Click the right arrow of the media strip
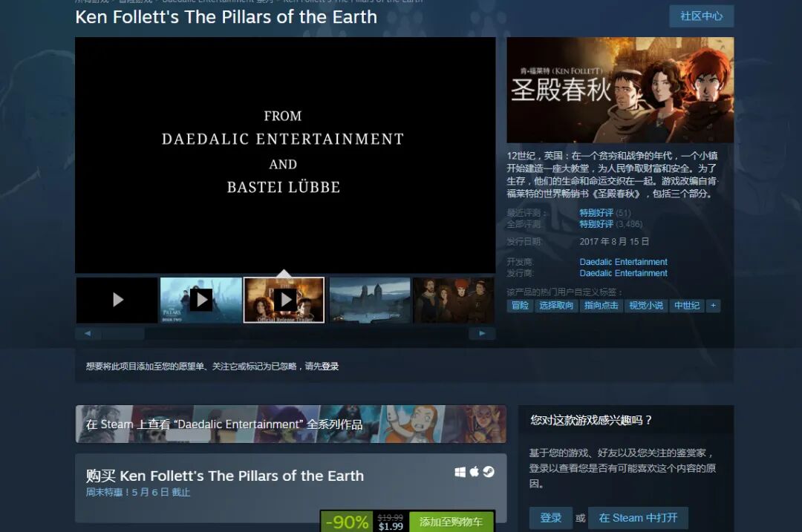Screen dimensions: 802x532 pos(483,334)
